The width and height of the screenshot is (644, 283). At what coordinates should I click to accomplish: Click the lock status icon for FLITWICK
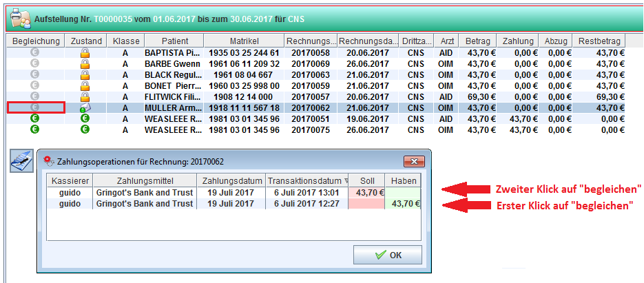(85, 96)
